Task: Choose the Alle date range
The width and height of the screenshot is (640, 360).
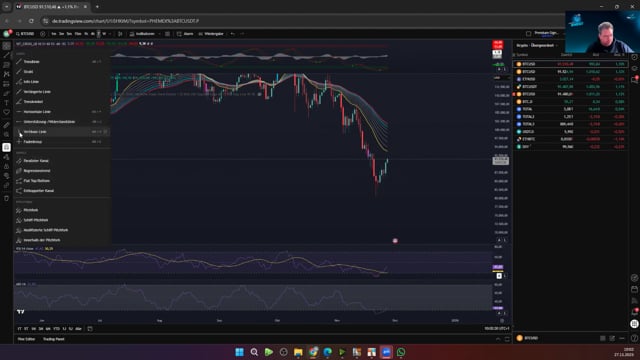Action: [x=78, y=329]
